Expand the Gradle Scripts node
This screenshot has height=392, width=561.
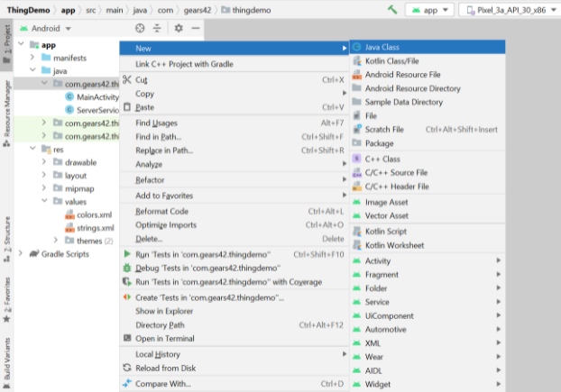[x=21, y=253]
